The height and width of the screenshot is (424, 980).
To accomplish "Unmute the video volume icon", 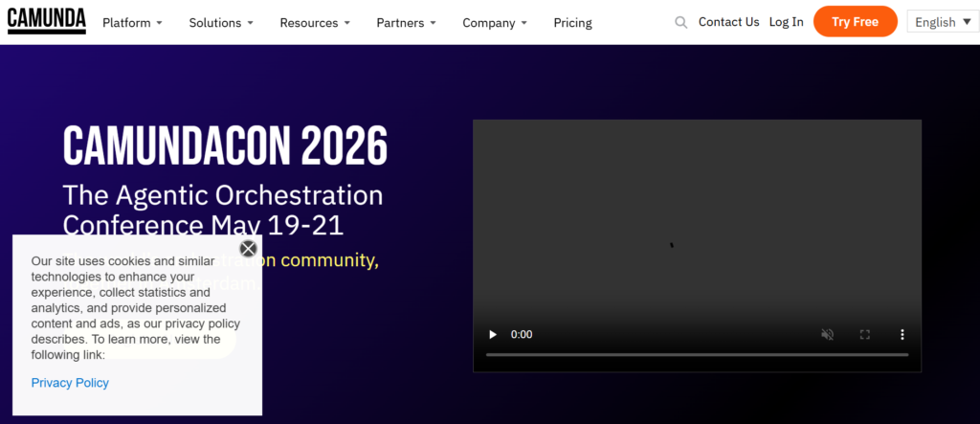I will point(828,334).
